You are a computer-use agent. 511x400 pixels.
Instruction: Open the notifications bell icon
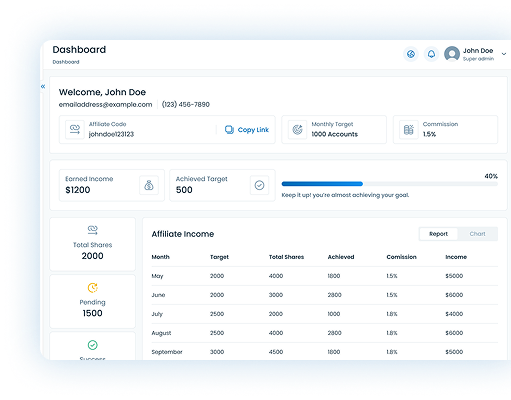pyautogui.click(x=431, y=54)
